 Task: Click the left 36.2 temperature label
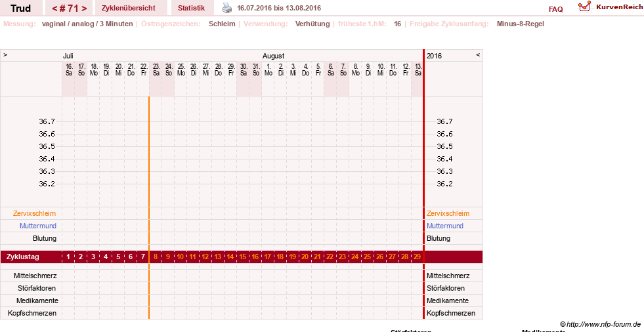[x=47, y=184]
